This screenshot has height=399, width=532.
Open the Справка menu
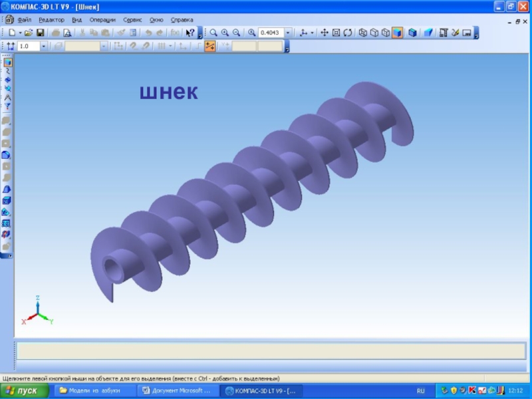(182, 20)
